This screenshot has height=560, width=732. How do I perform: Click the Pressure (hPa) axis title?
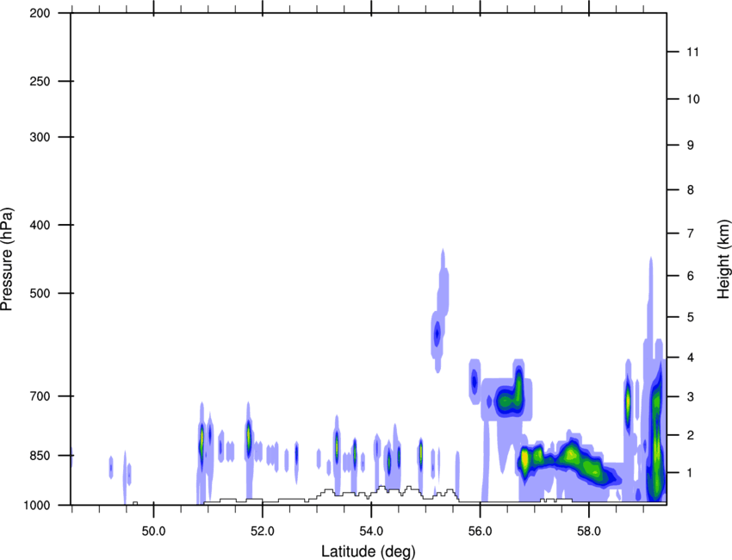pos(7,258)
